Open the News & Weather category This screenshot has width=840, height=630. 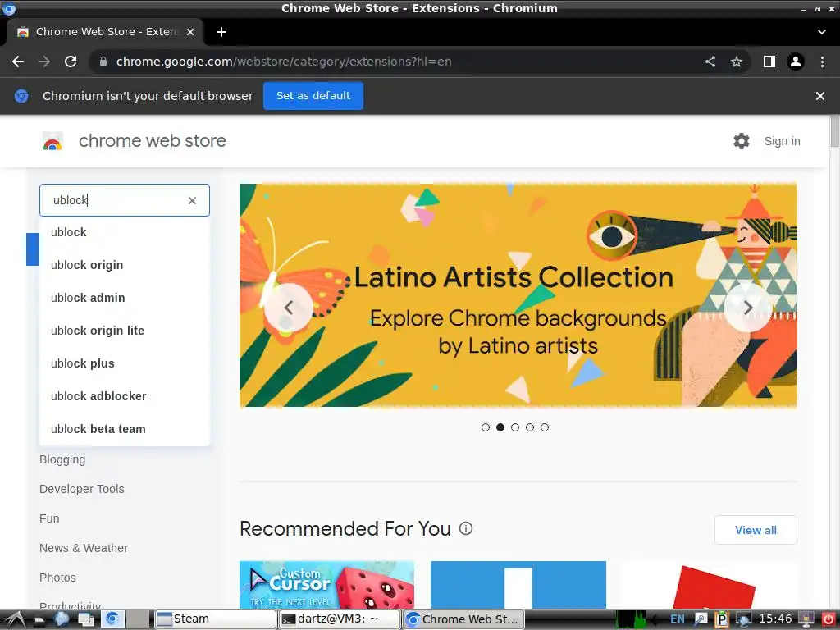coord(84,548)
